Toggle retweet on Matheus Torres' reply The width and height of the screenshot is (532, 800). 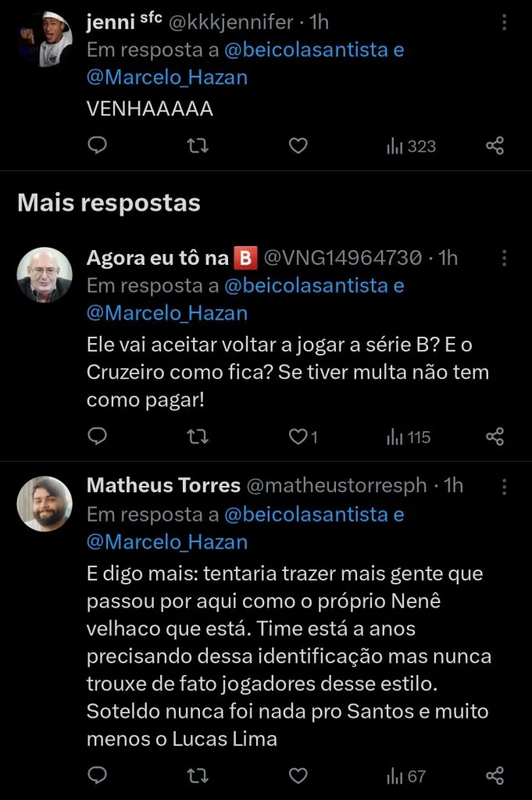click(197, 777)
